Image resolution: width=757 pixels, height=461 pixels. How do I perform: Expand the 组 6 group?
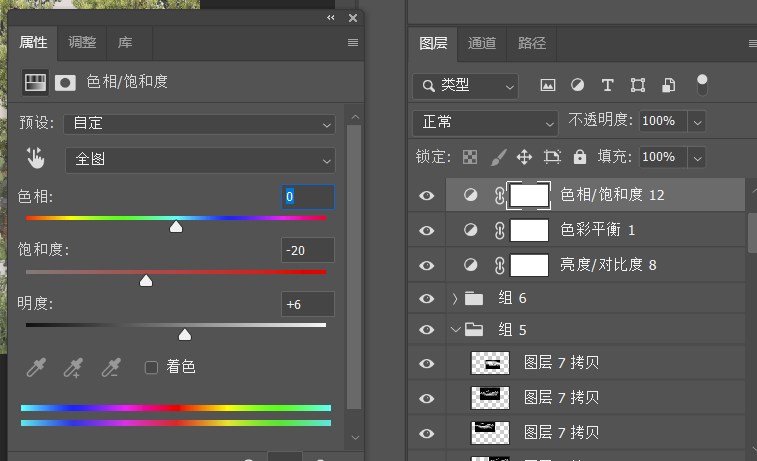455,299
